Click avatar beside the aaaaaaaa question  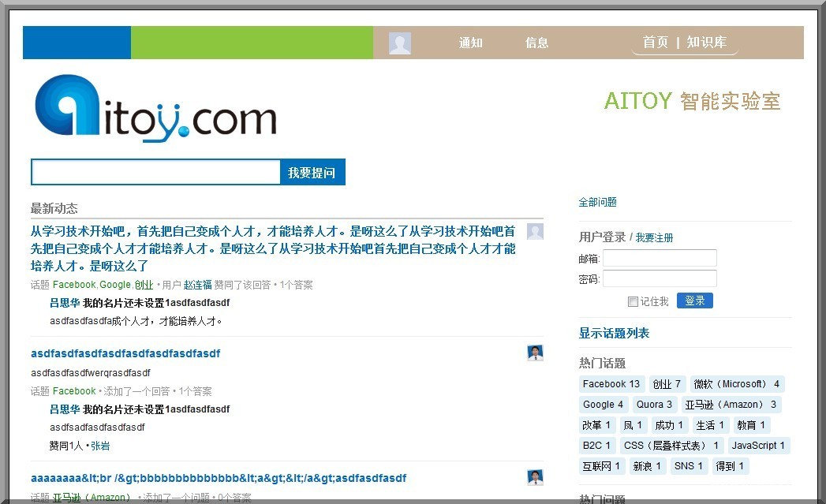535,477
